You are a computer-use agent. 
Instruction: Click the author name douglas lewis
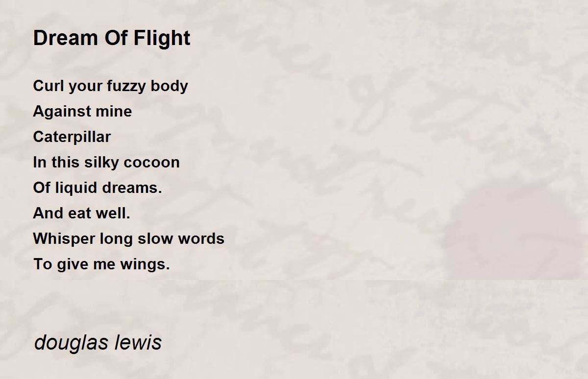click(98, 342)
